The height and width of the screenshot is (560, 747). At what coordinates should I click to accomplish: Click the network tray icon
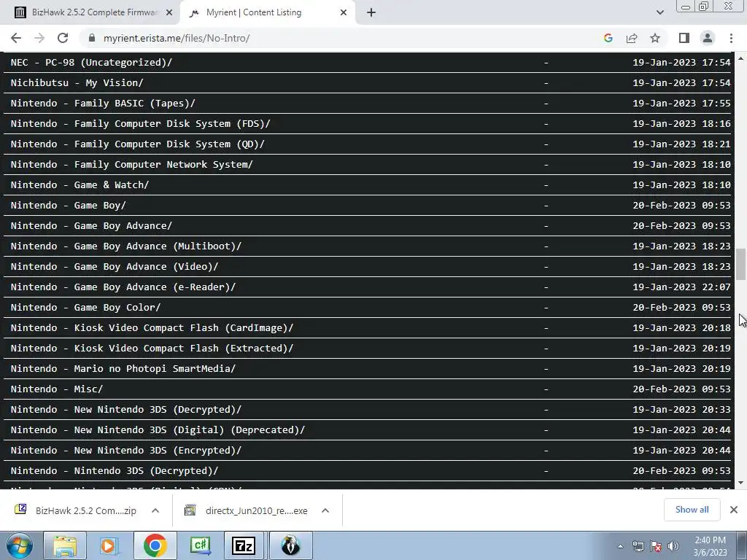click(x=638, y=546)
